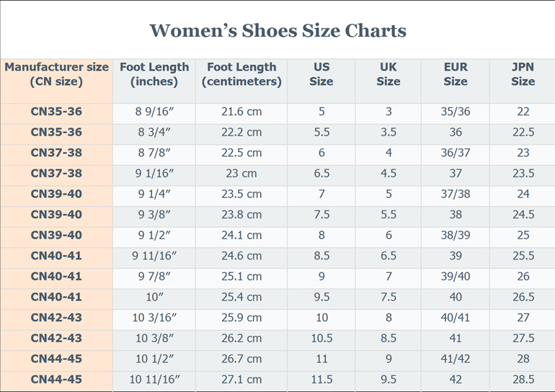Click the EUR size 38/39 cell

(456, 235)
